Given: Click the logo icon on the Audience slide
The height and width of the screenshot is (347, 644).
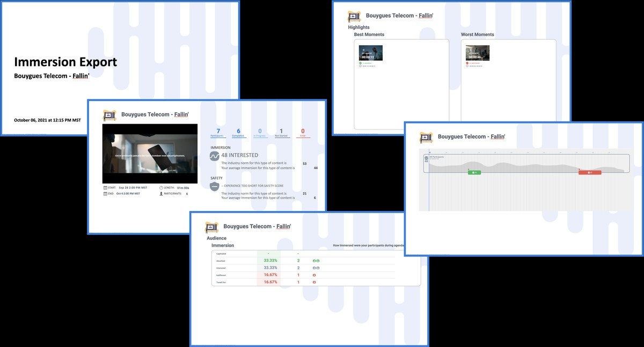Looking at the screenshot, I should point(212,227).
